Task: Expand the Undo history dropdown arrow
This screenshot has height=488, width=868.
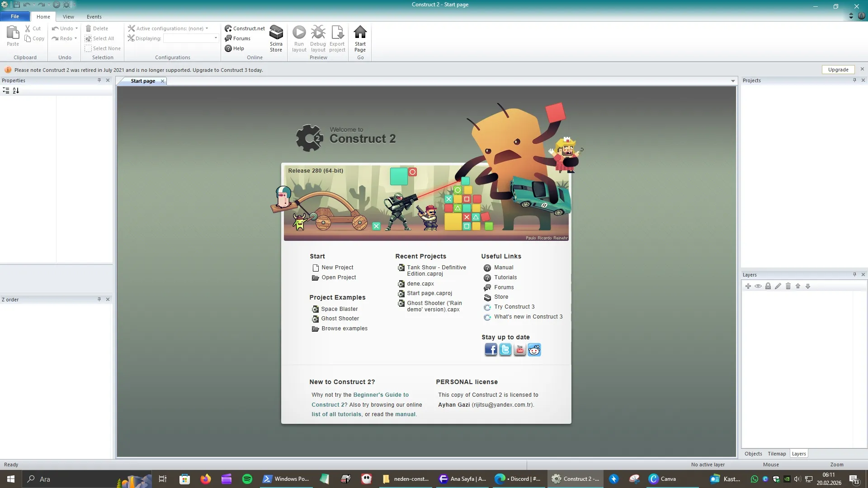Action: (75, 28)
